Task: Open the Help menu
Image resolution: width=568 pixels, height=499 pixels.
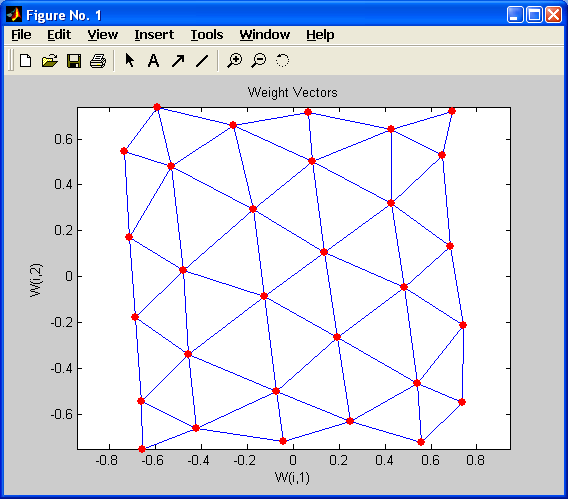Action: [320, 35]
